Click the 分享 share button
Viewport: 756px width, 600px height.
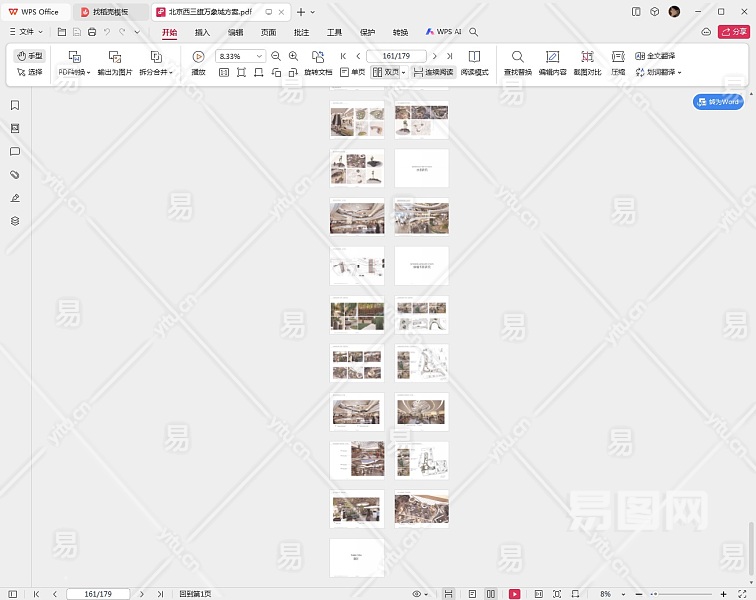pos(733,32)
